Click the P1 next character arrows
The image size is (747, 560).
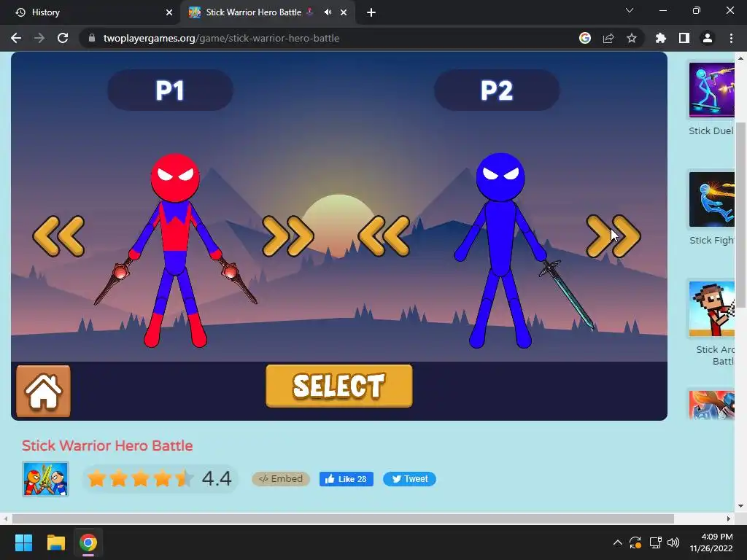(287, 236)
